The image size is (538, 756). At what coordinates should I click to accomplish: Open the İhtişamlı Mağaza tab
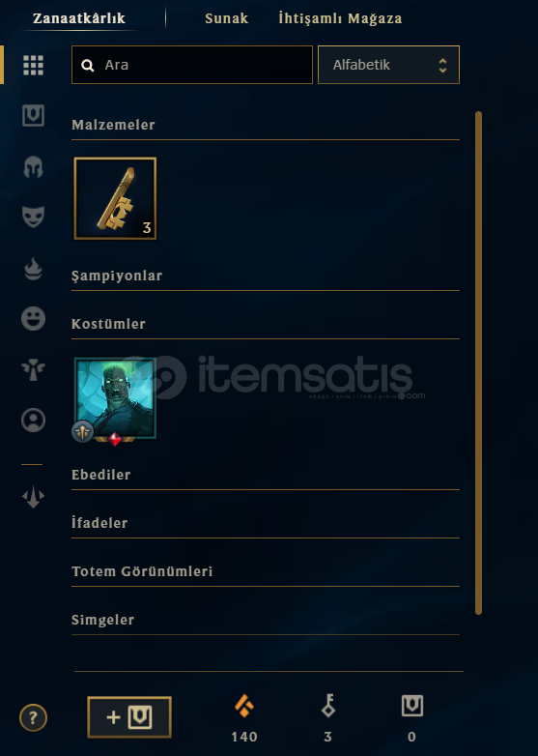340,18
